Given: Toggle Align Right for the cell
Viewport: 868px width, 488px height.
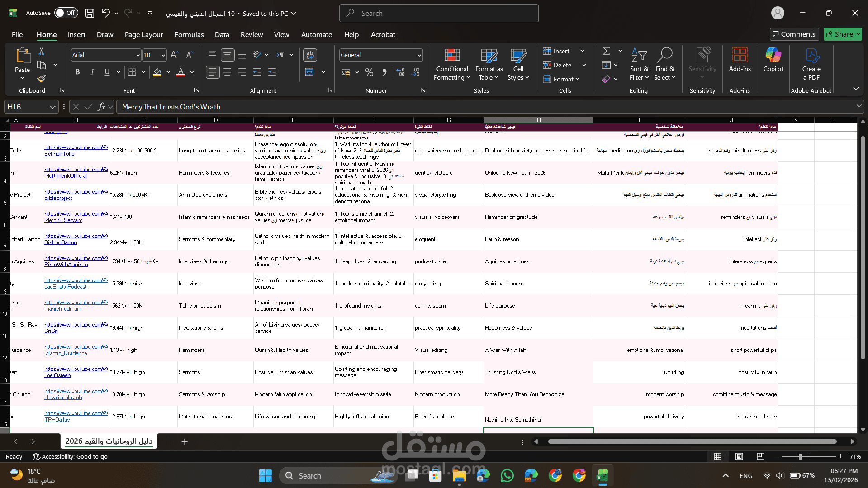Looking at the screenshot, I should coord(242,72).
